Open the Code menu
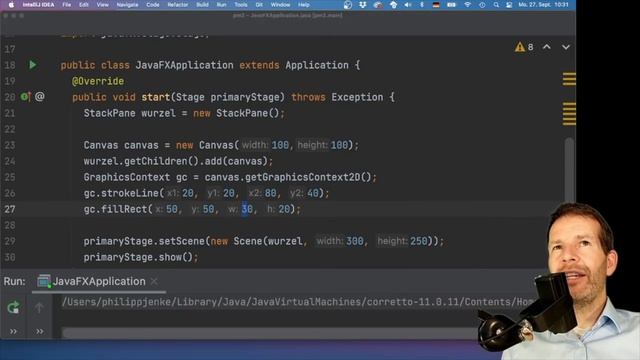640x360 pixels. [x=153, y=5]
